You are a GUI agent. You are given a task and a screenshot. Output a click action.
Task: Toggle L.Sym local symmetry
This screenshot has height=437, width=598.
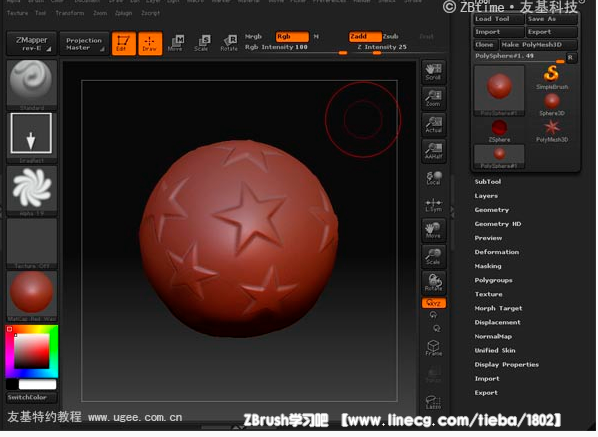pos(433,205)
